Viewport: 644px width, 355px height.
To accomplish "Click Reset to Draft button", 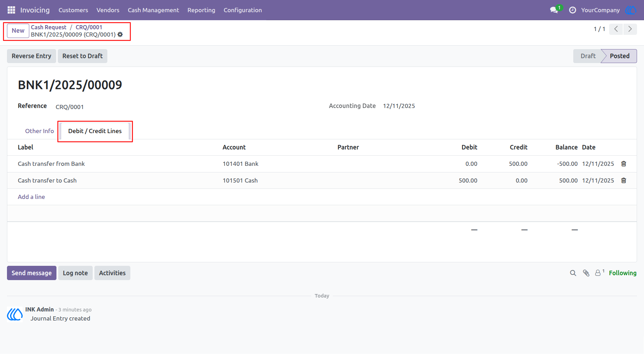I will [x=83, y=56].
